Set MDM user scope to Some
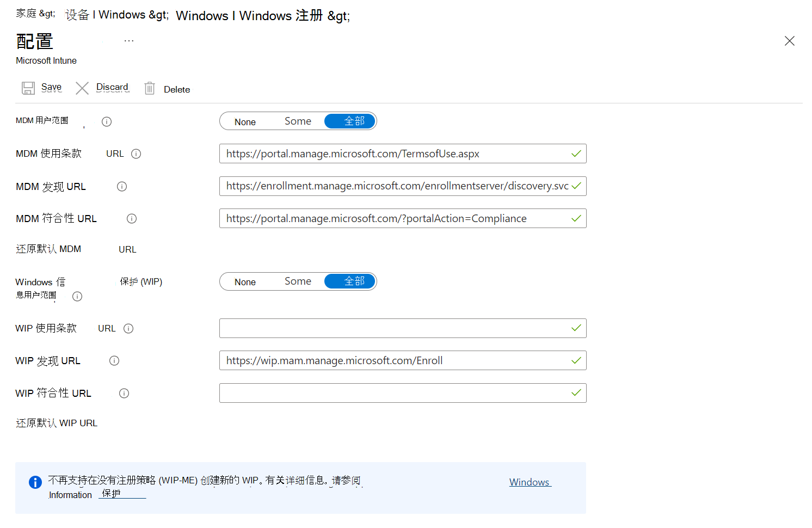Viewport: 812px width, 528px height. [x=298, y=121]
